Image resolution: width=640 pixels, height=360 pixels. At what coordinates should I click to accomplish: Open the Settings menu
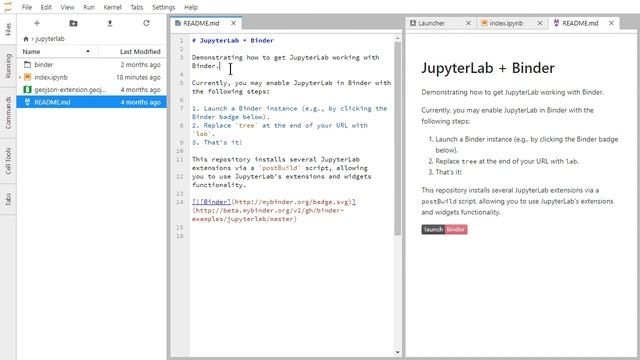[x=163, y=7]
